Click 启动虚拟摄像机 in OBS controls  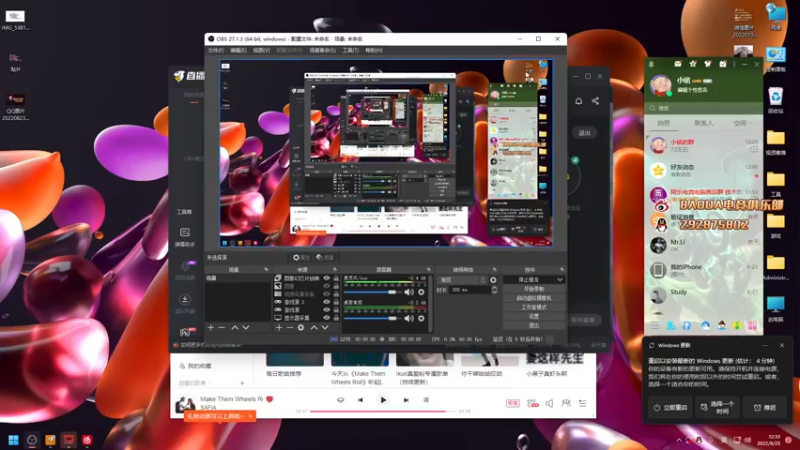534,298
